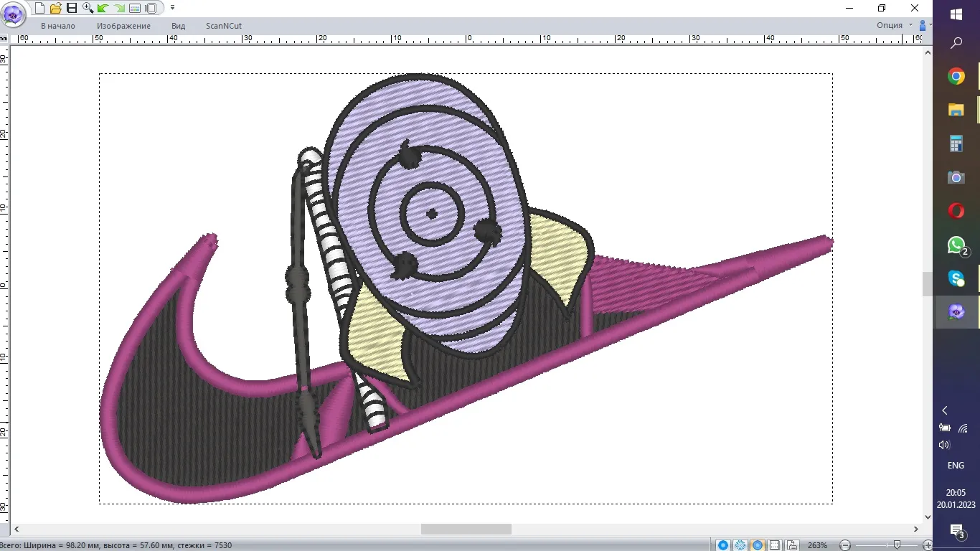980x551 pixels.
Task: Redo action with the right green arrow
Action: point(118,8)
